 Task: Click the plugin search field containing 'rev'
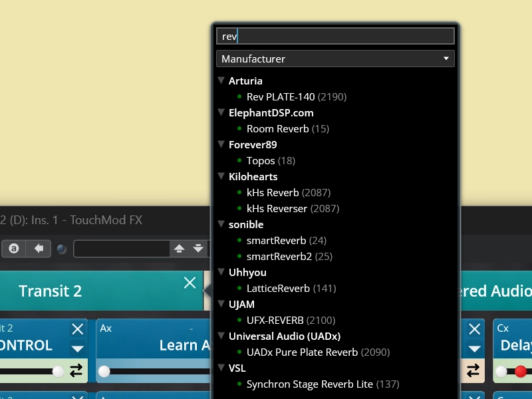click(335, 36)
